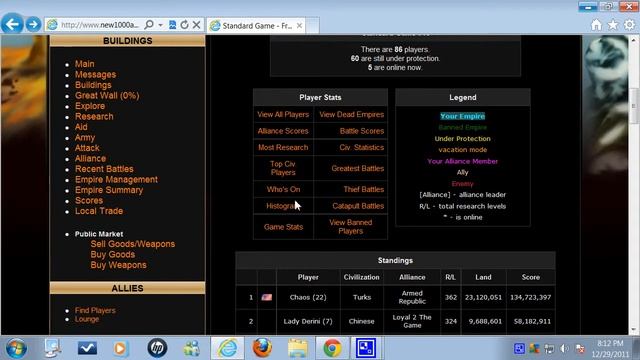This screenshot has width=640, height=360.
Task: Open Top Civ Players
Action: 283,168
